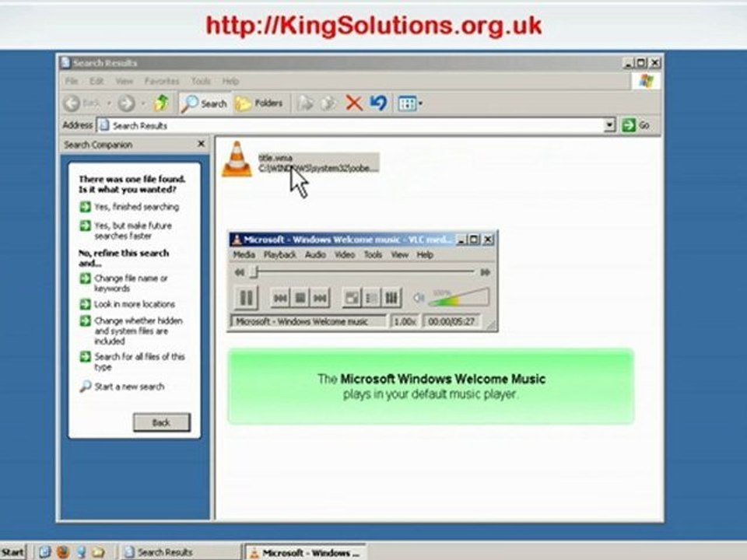Click the folder quick launch icon
The image size is (747, 560).
pyautogui.click(x=98, y=552)
